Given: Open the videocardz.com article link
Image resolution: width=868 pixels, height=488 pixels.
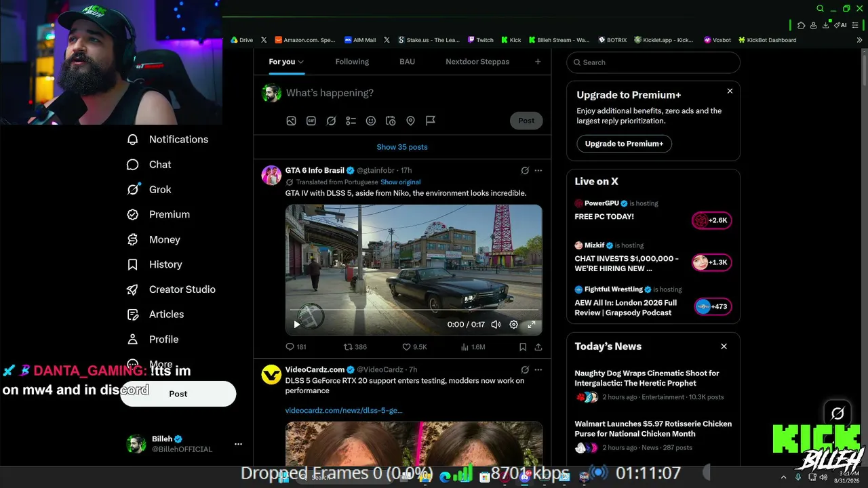Looking at the screenshot, I should 344,411.
